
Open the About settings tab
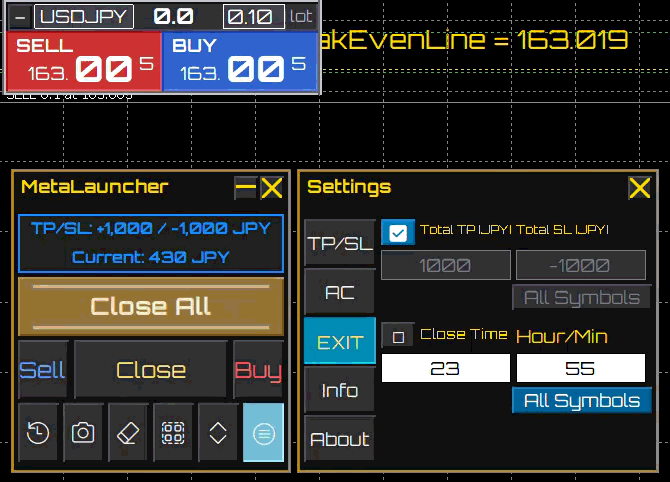point(340,439)
